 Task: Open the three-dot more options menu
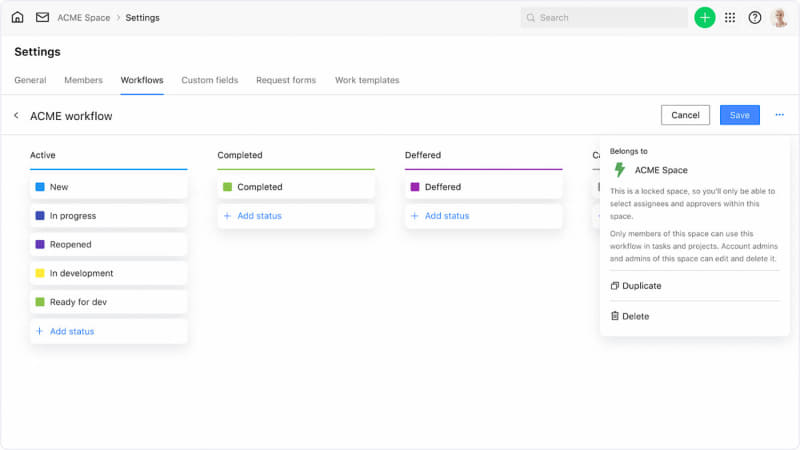point(779,115)
